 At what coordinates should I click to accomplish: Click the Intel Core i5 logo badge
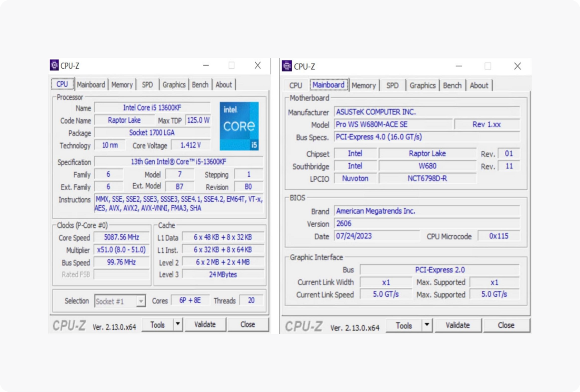[239, 126]
